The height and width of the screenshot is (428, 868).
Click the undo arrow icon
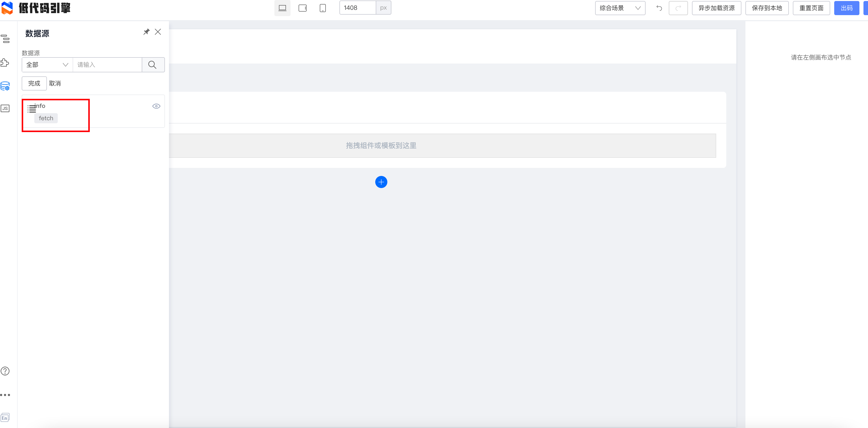point(659,8)
